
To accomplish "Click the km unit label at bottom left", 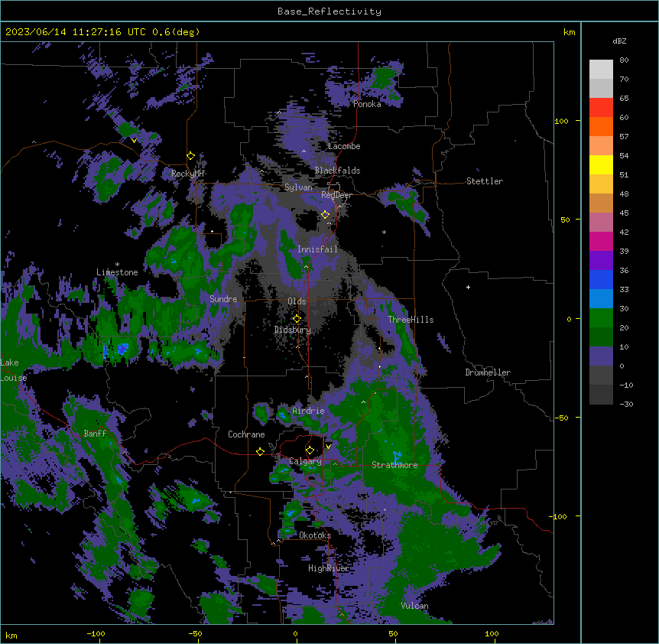I will (x=11, y=636).
